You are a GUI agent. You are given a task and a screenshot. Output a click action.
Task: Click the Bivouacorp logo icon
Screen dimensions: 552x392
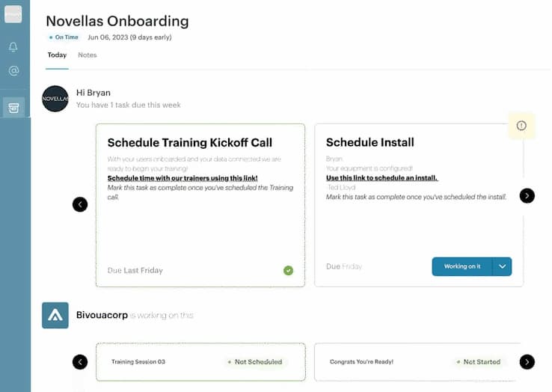pos(55,316)
